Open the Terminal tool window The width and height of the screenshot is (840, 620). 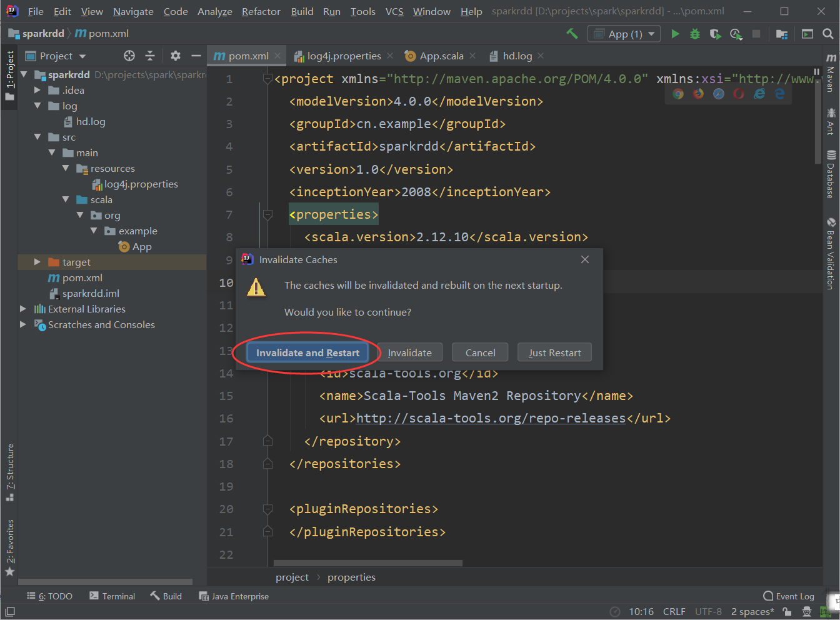(112, 596)
